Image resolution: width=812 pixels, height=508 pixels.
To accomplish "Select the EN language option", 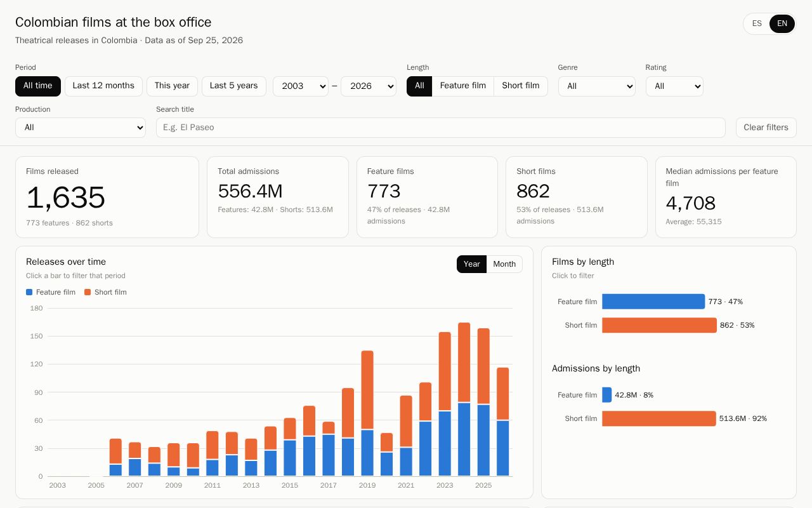I will pos(782,24).
